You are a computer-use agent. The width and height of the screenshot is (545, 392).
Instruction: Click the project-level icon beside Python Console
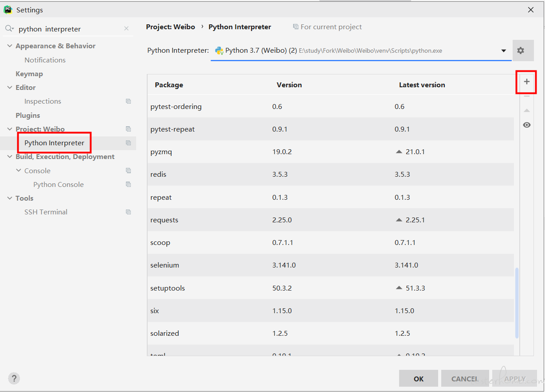pos(128,185)
